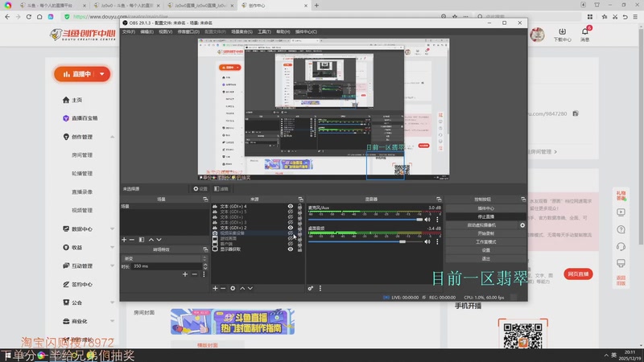644x362 pixels.
Task: Toggle lock on 文本 (GDI+) 2 source
Action: click(x=299, y=228)
